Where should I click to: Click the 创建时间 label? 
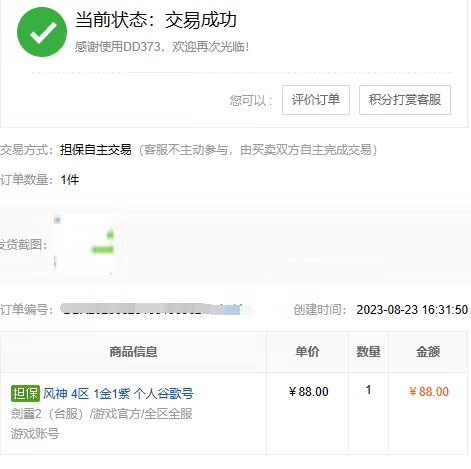[319, 310]
